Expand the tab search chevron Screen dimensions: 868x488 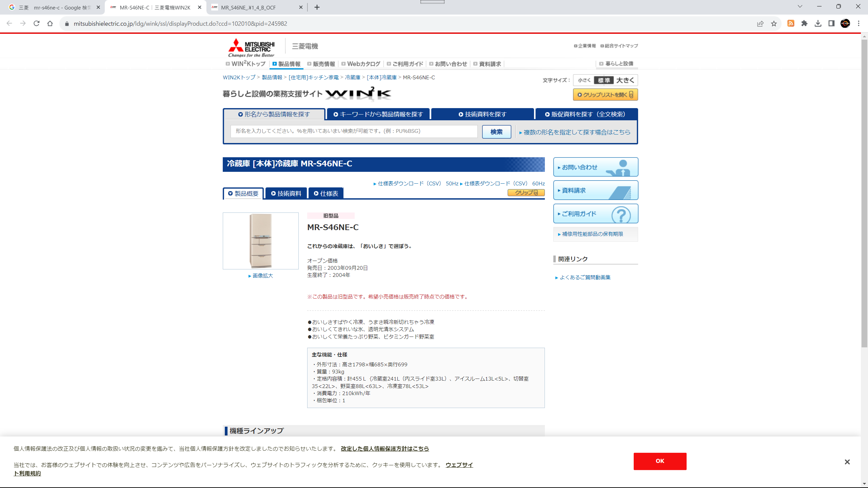800,6
